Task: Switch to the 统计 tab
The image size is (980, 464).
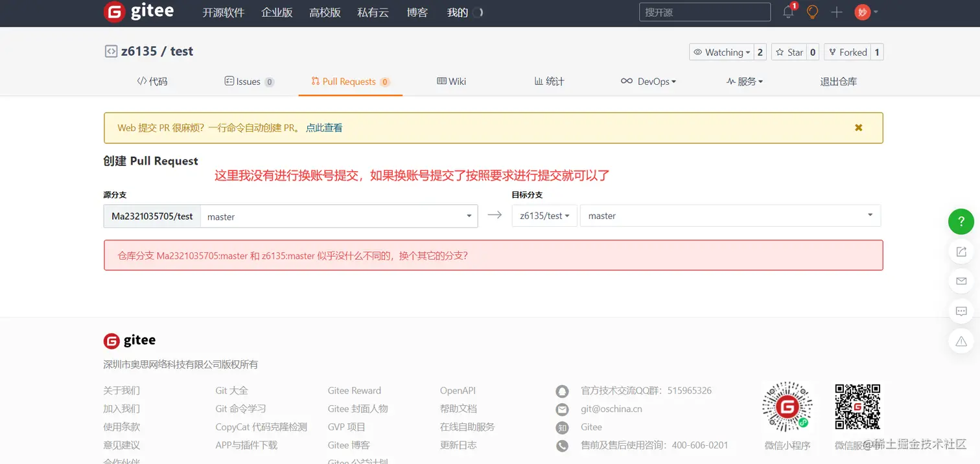Action: tap(549, 82)
